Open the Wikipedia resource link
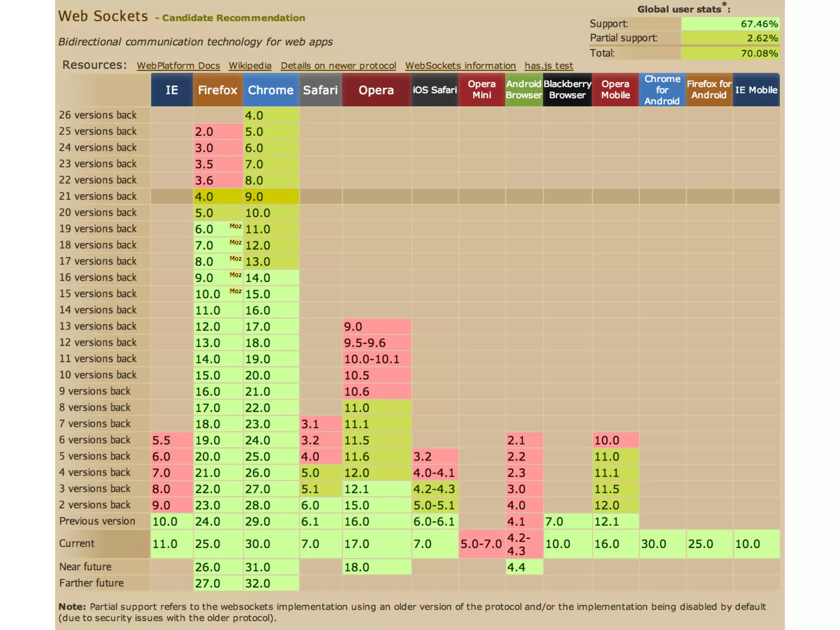The image size is (840, 630). tap(250, 66)
